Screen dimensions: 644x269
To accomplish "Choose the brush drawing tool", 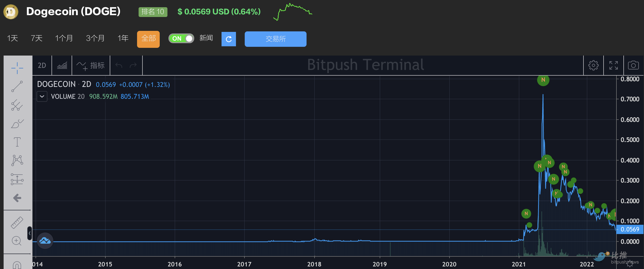I will [x=17, y=124].
